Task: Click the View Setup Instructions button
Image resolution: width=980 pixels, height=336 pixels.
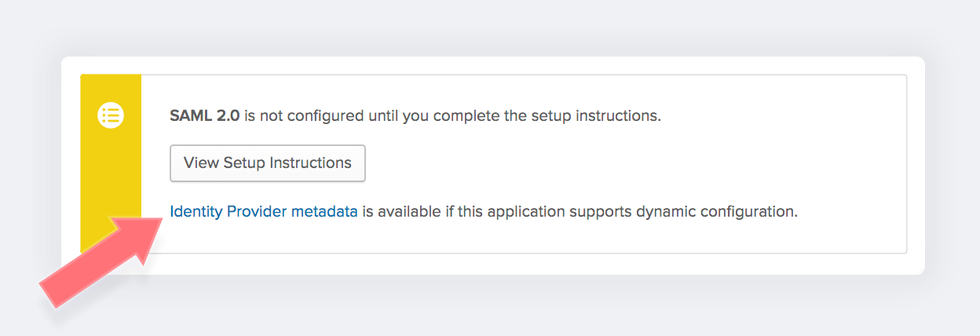Action: (268, 163)
